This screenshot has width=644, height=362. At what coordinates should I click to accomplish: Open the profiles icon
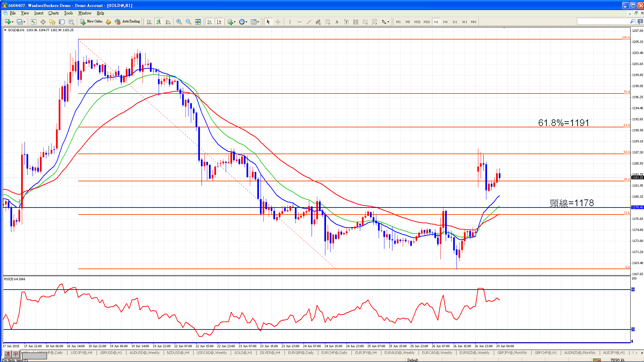coord(20,22)
